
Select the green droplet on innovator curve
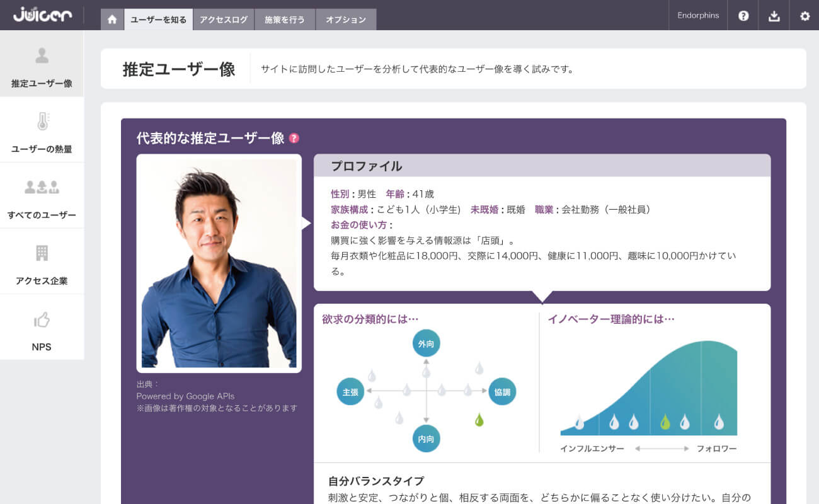coord(665,422)
